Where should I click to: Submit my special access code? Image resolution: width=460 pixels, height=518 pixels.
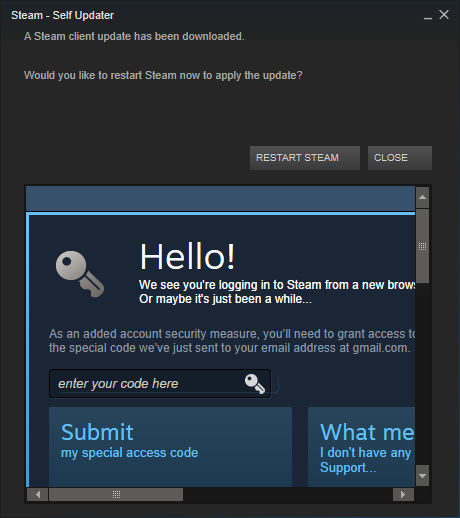170,447
